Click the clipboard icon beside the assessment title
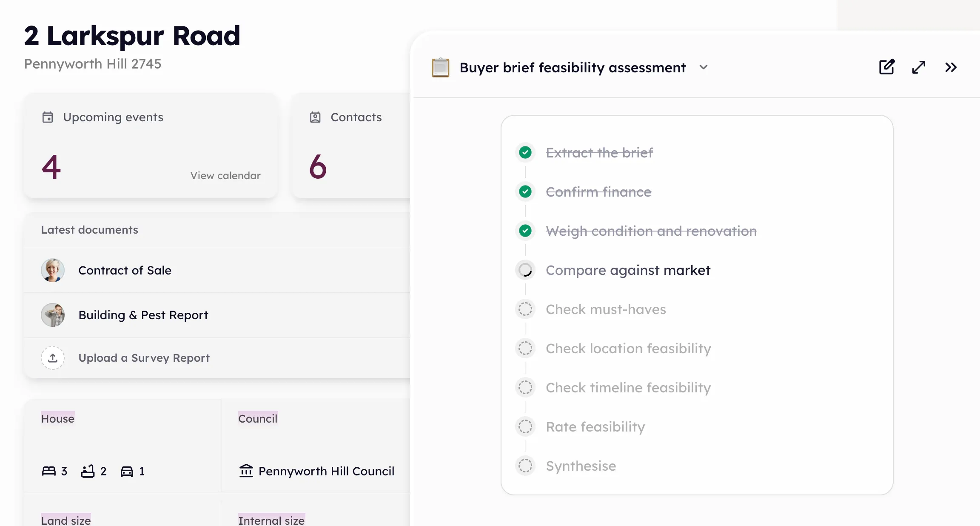The height and width of the screenshot is (526, 980). 440,67
